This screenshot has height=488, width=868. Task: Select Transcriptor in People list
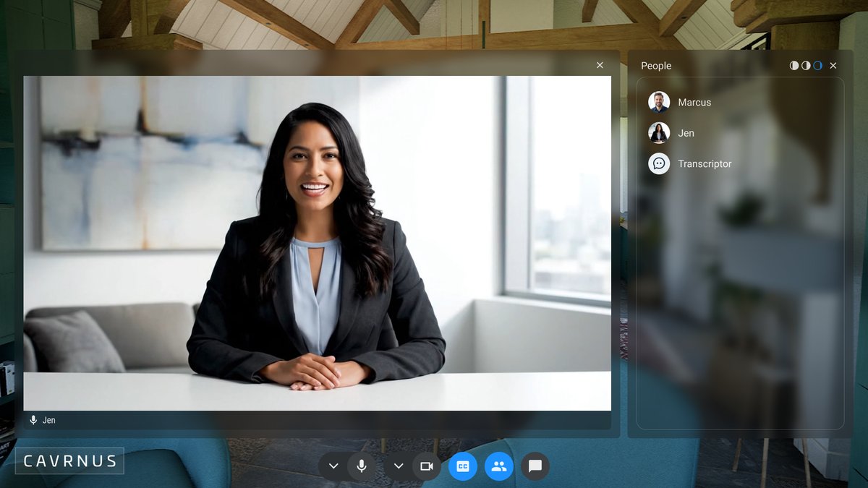coord(740,163)
